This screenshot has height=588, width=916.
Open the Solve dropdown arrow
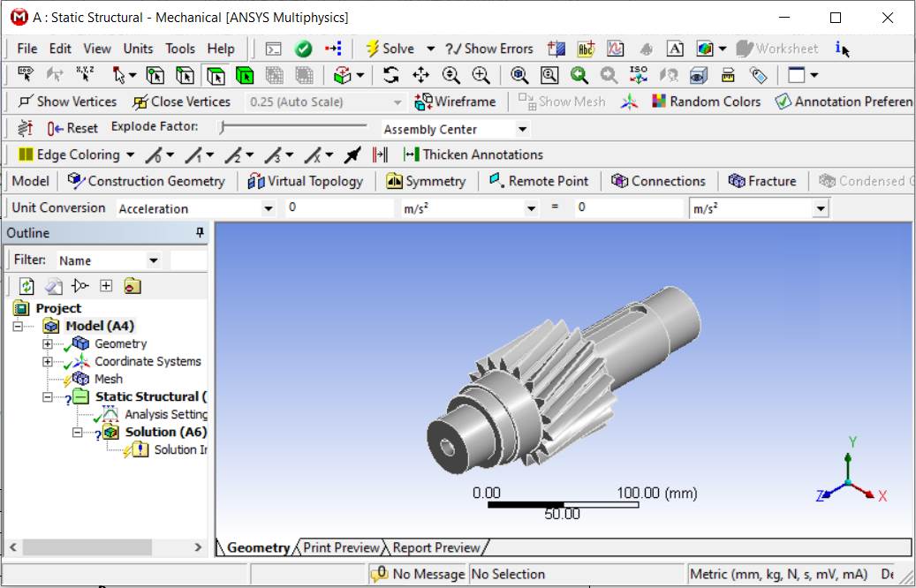point(430,49)
